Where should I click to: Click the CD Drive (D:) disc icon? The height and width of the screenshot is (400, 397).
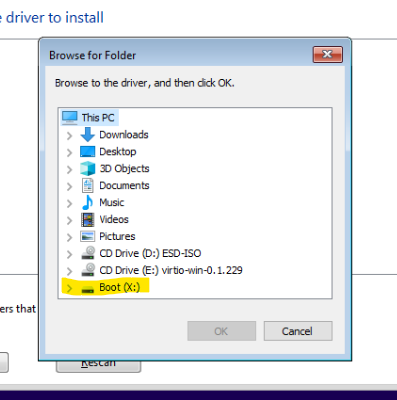click(x=88, y=253)
